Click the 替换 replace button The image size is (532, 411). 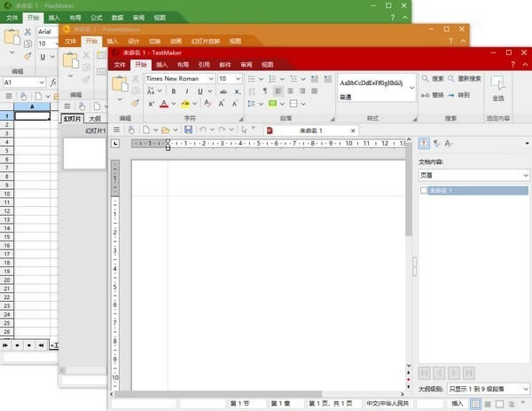(x=434, y=94)
